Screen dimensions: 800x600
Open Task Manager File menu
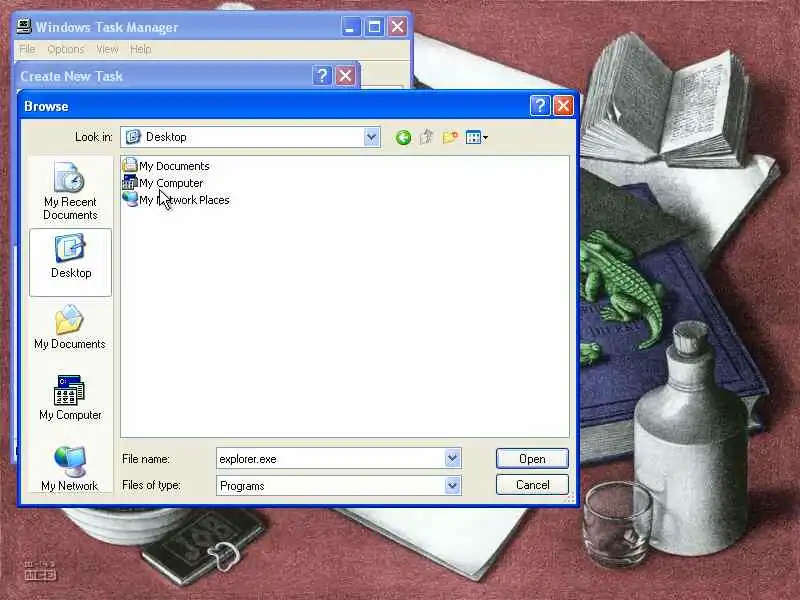[x=27, y=49]
